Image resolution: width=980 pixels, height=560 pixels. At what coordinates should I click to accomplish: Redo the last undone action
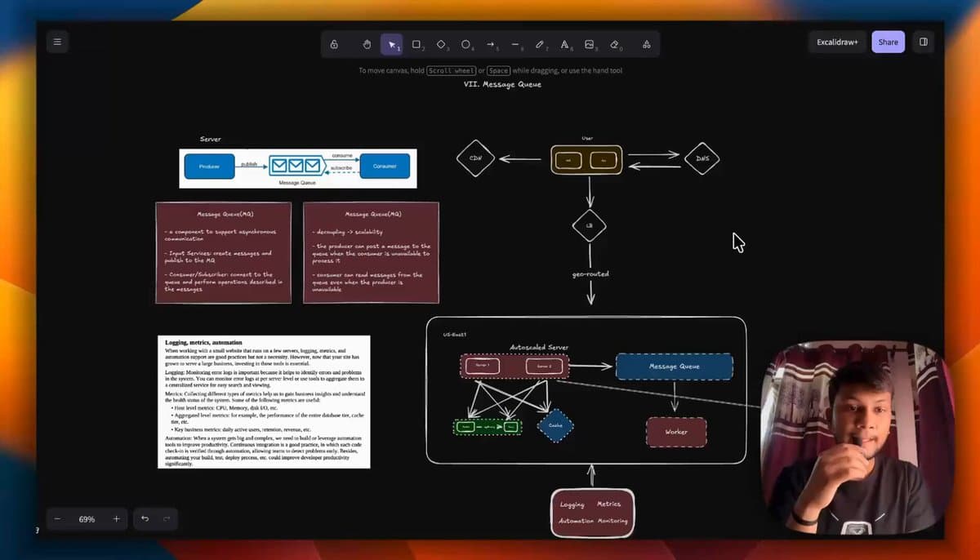pyautogui.click(x=167, y=519)
